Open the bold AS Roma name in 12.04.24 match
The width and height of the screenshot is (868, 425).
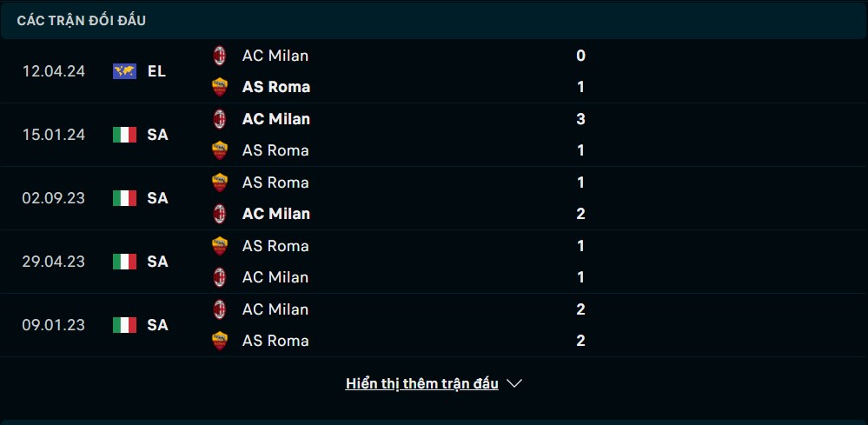point(276,87)
